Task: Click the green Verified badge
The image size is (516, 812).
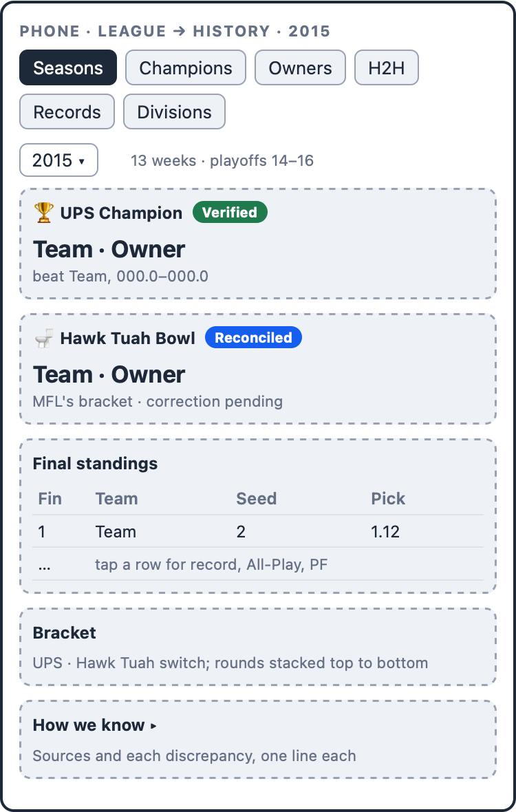Action: coord(230,212)
